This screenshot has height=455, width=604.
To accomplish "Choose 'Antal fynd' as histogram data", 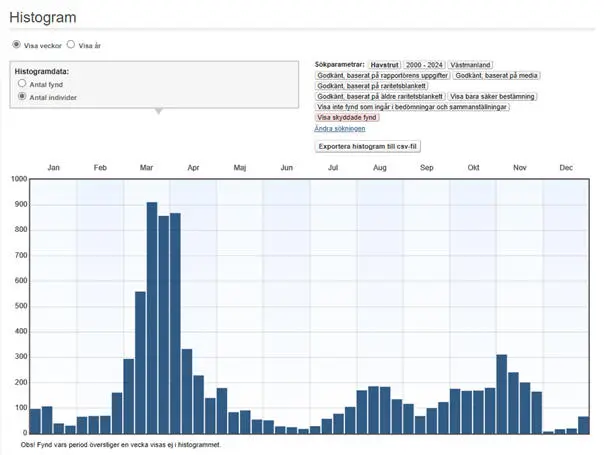I will [x=23, y=85].
